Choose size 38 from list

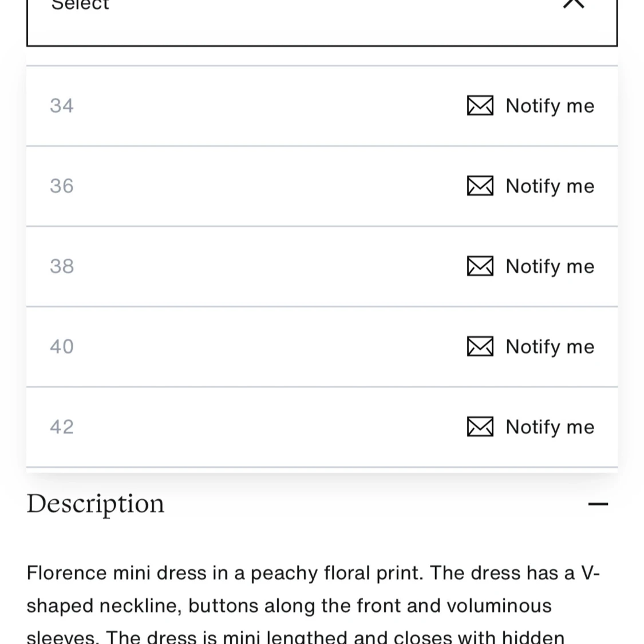pos(62,266)
